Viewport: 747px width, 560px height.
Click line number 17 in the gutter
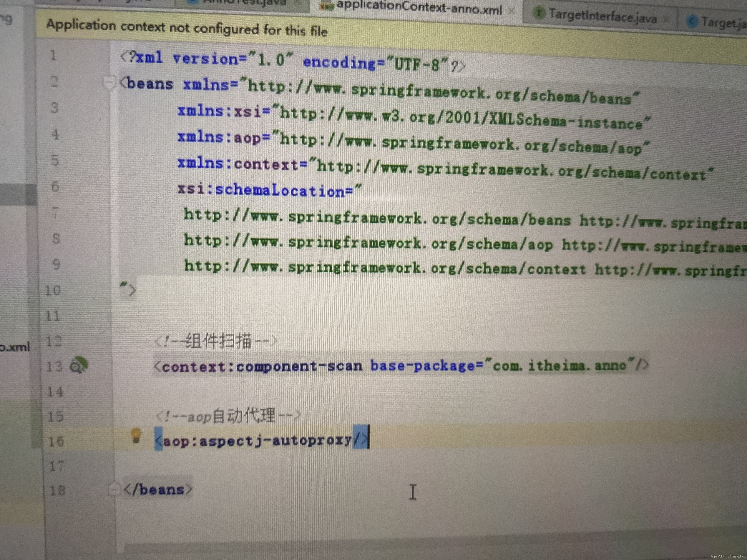(x=56, y=466)
